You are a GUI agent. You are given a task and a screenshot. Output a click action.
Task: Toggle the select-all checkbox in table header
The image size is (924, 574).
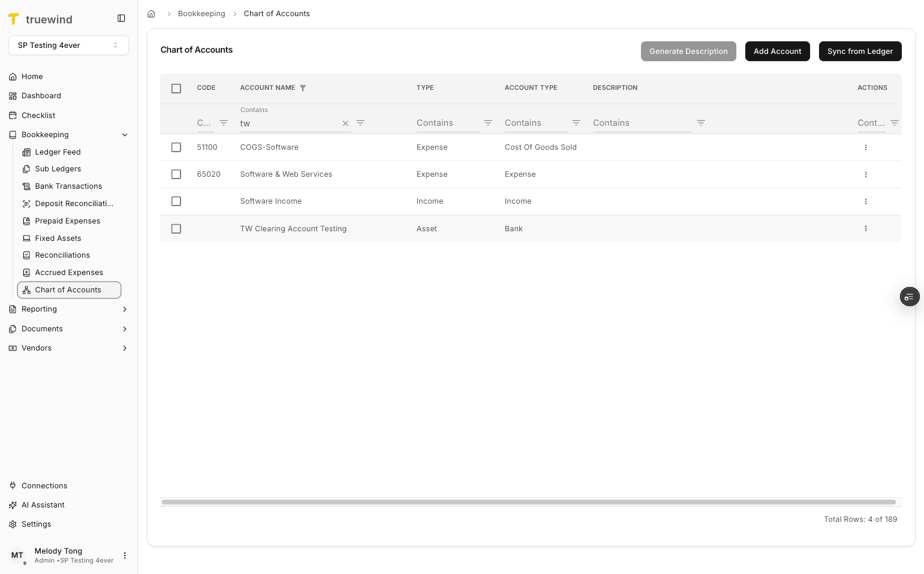click(x=176, y=88)
